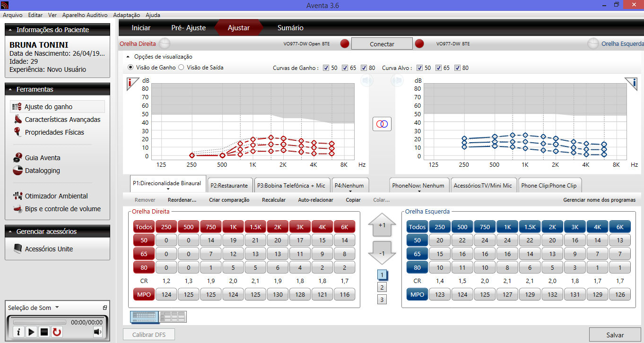Image resolution: width=644 pixels, height=343 pixels.
Task: Open Adaptação menu
Action: pos(126,15)
